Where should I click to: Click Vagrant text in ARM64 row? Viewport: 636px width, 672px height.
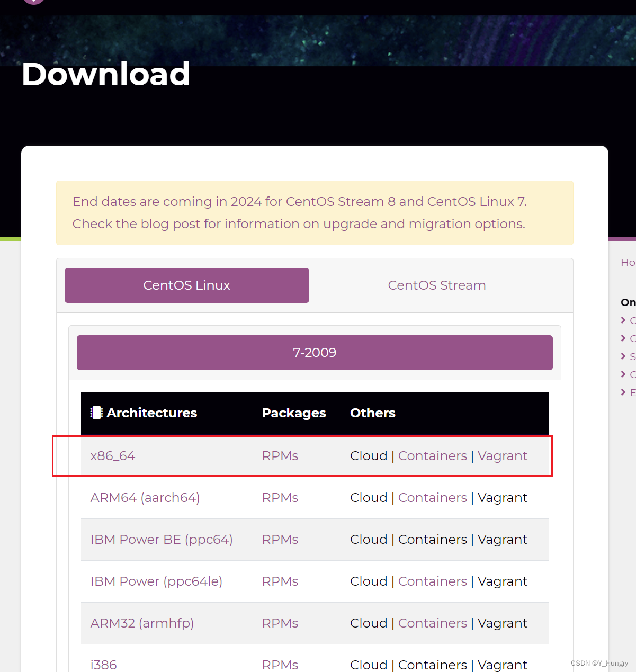[x=503, y=498]
